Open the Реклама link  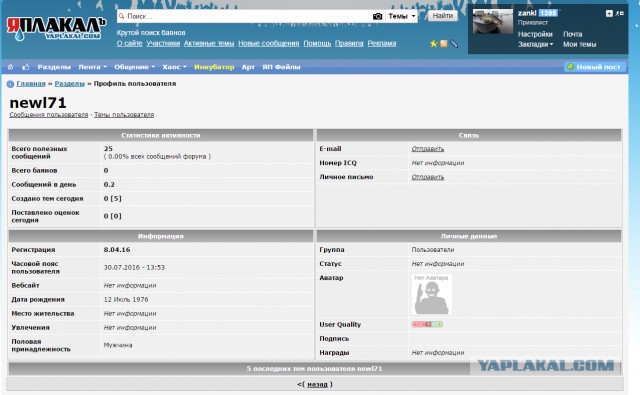point(382,43)
